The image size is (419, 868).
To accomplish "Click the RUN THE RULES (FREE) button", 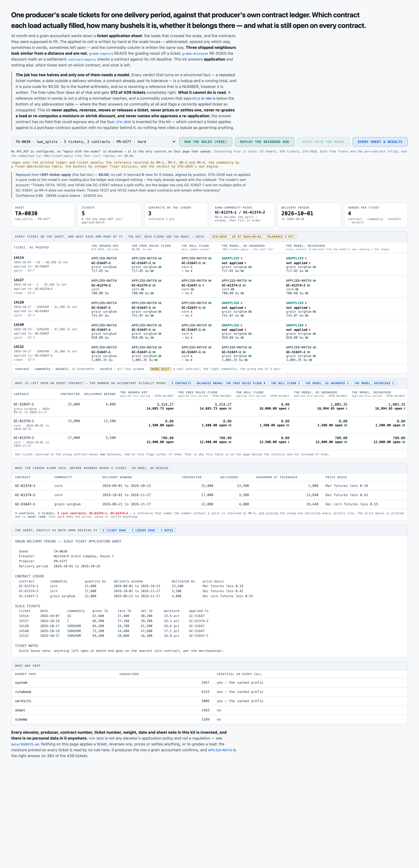I will [205, 142].
